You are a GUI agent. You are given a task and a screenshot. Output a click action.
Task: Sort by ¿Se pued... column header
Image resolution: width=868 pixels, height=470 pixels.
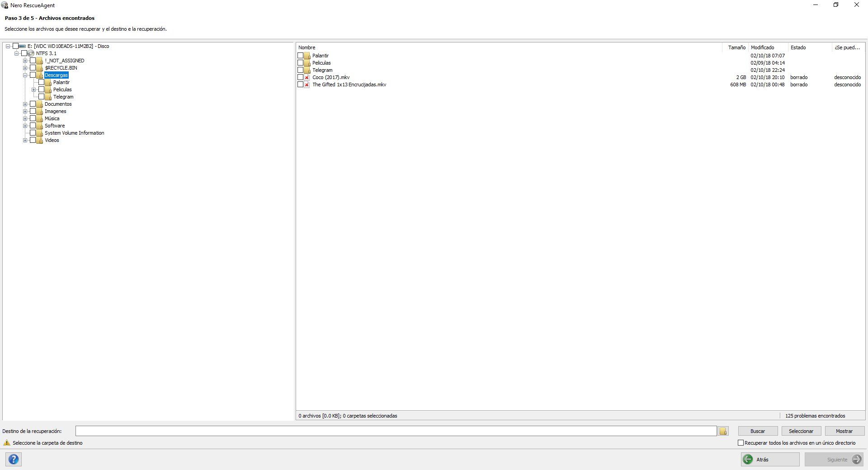[x=848, y=47]
